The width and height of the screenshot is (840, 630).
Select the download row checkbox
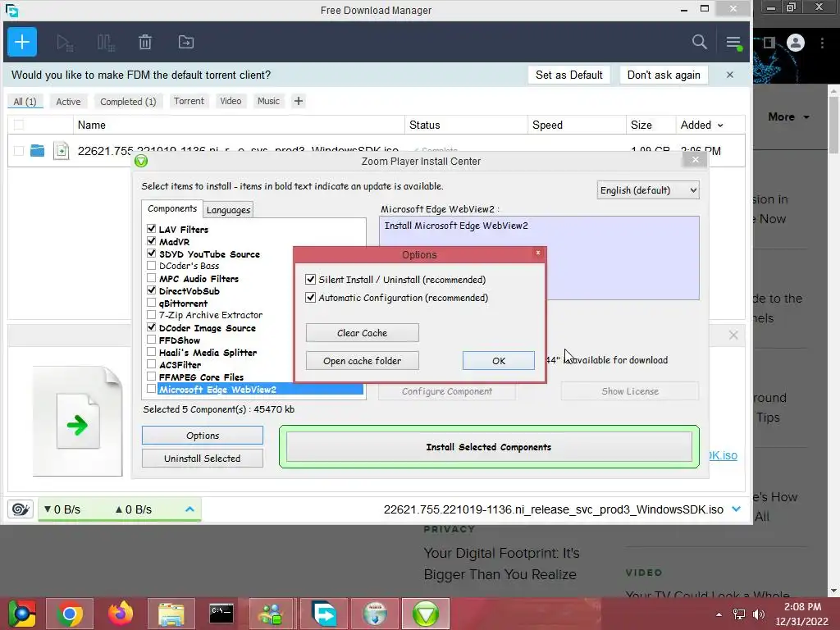[x=19, y=151]
